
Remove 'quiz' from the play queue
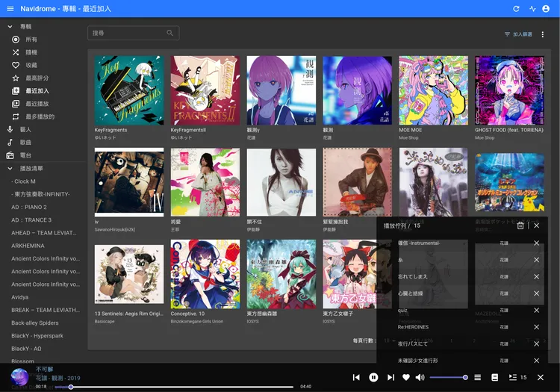[x=536, y=311]
